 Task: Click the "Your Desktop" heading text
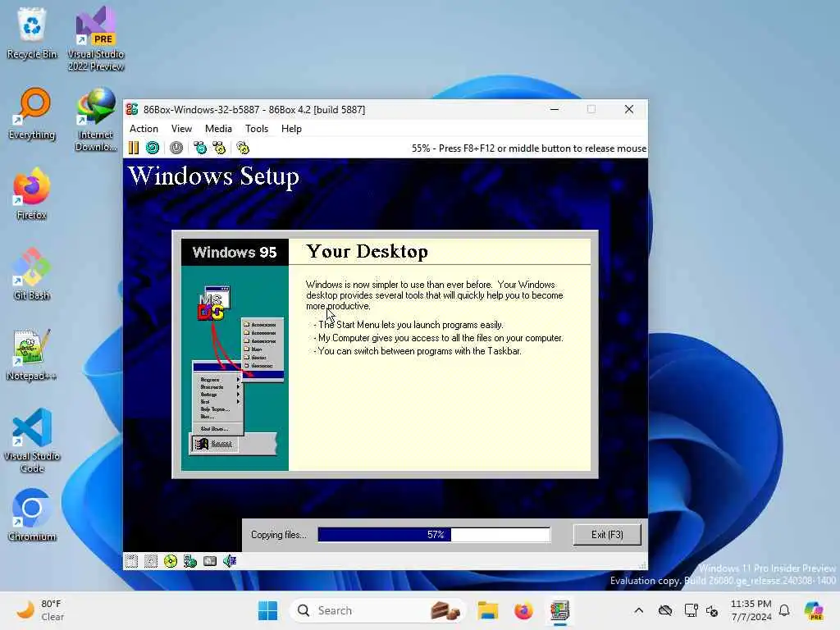[x=367, y=251]
